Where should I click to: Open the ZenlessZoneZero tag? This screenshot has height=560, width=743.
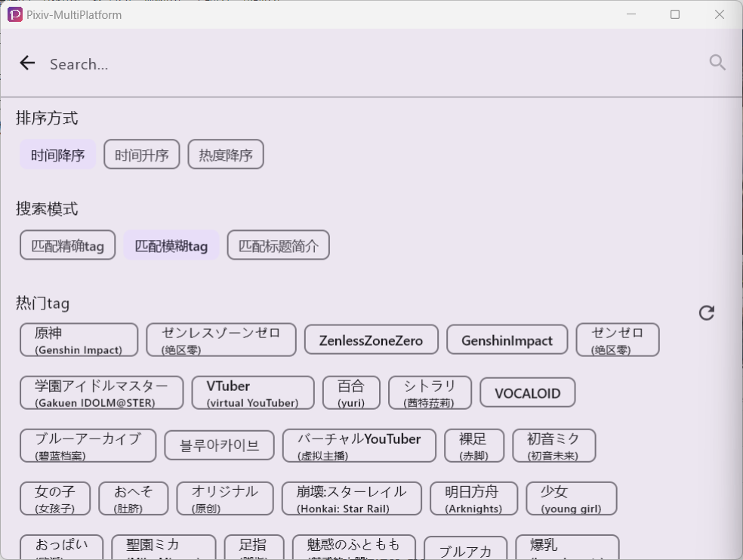371,340
